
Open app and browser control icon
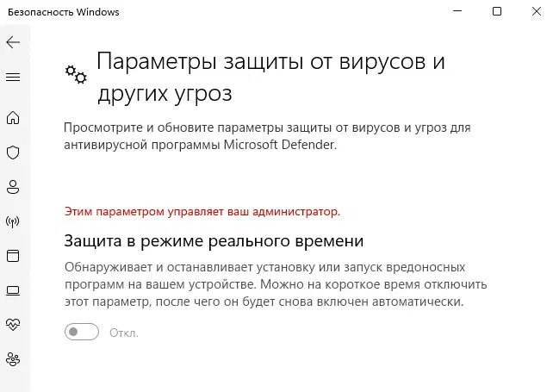pos(13,256)
